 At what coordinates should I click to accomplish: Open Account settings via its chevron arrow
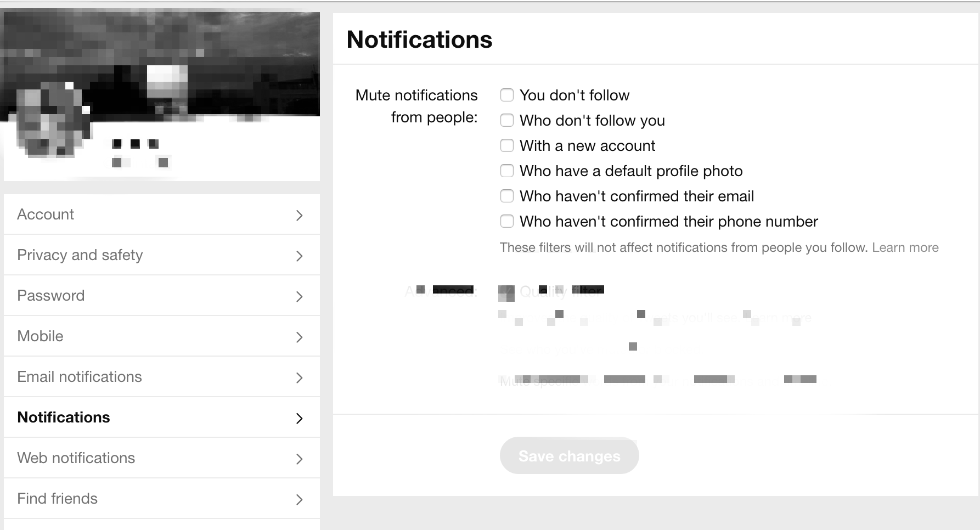[x=299, y=215]
